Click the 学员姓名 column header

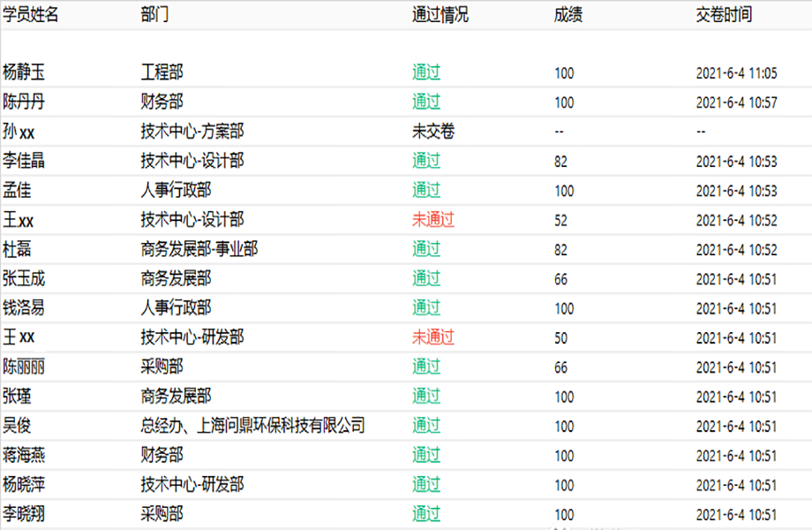click(31, 15)
